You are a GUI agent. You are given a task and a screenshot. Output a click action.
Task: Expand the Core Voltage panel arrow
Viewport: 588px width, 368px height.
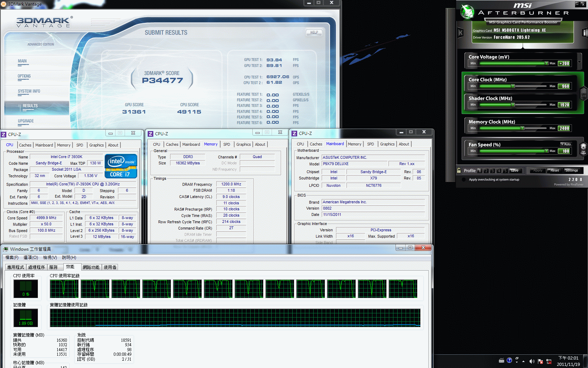click(x=579, y=62)
